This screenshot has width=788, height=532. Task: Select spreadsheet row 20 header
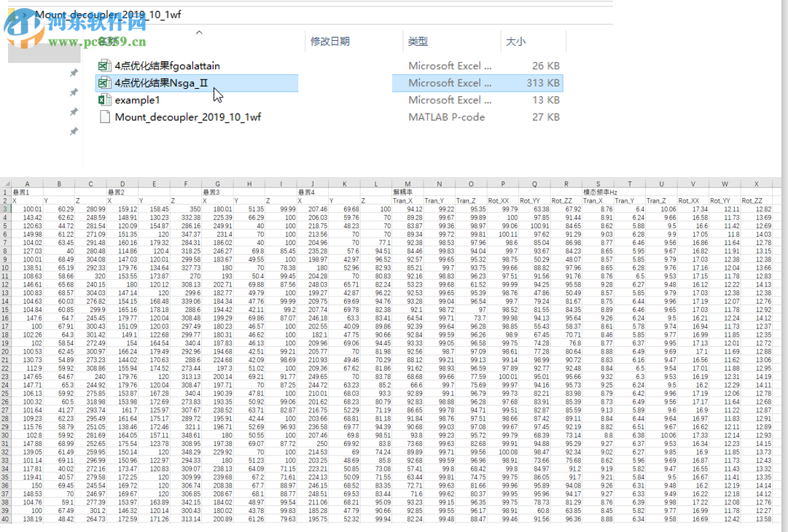(x=5, y=352)
